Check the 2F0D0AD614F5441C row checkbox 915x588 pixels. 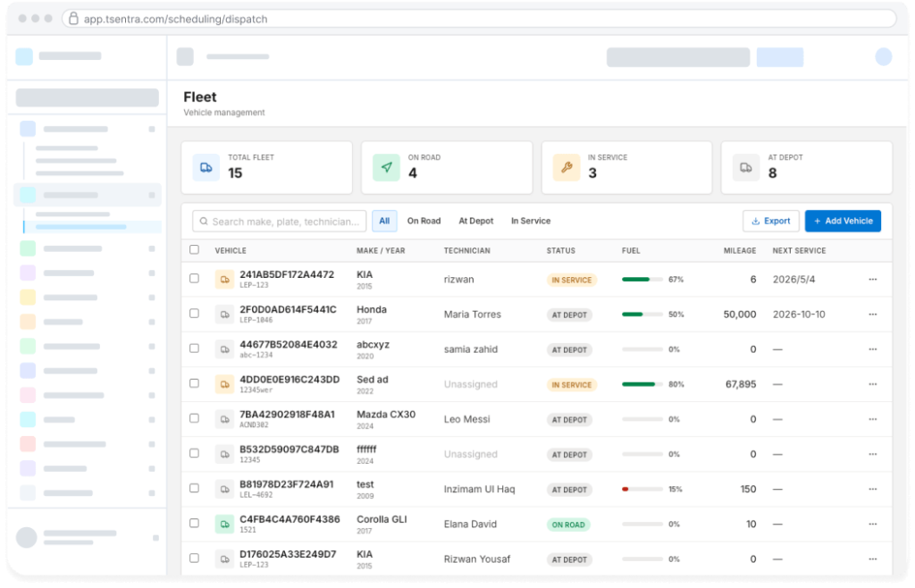click(194, 314)
